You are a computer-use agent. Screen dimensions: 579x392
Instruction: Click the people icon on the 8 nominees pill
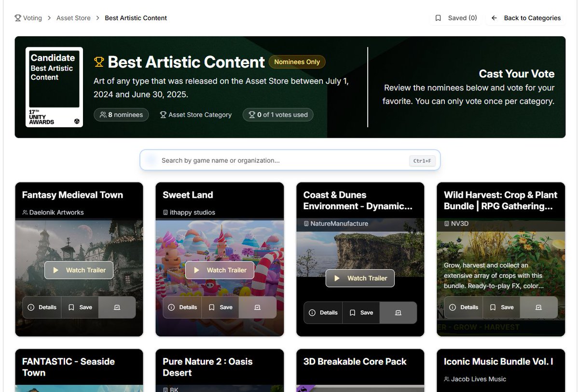tap(103, 115)
